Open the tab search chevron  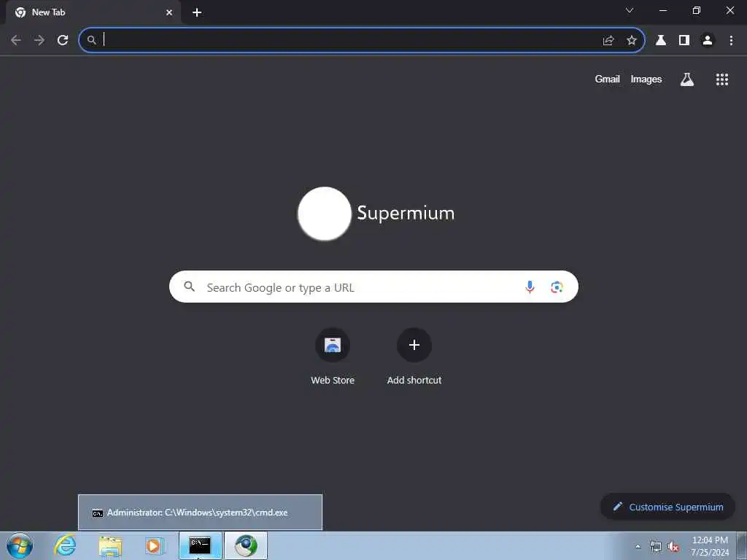[x=630, y=10]
